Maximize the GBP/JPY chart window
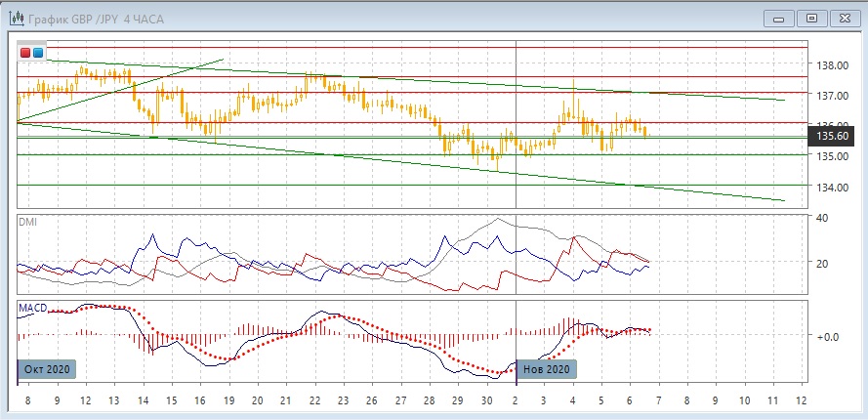868x420 pixels. [x=810, y=18]
